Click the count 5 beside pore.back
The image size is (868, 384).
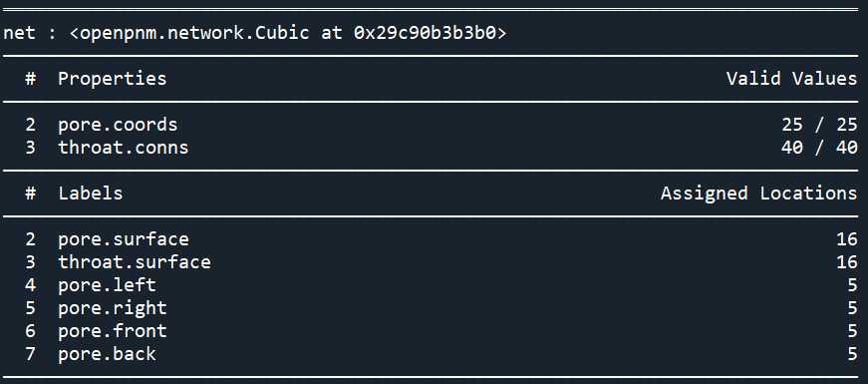coord(852,354)
